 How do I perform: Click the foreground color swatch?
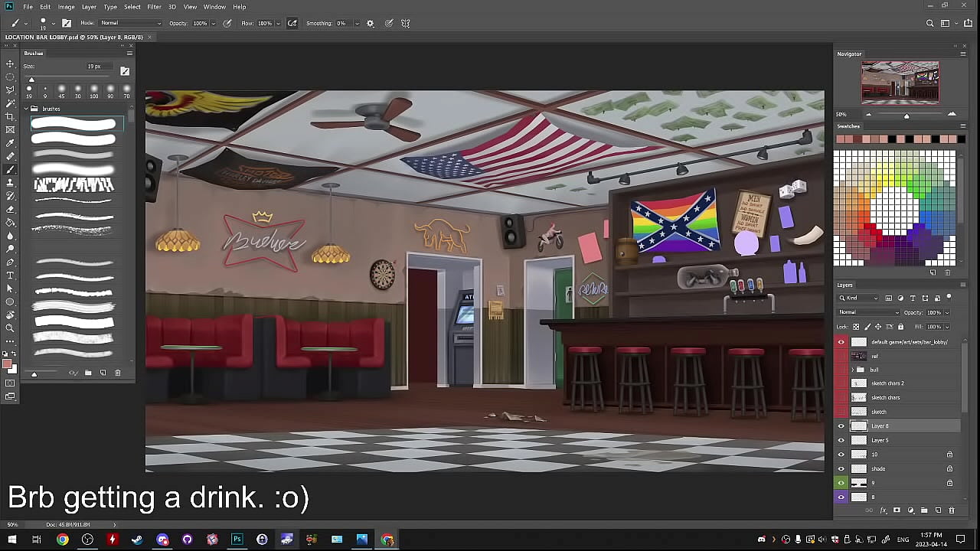coord(8,365)
